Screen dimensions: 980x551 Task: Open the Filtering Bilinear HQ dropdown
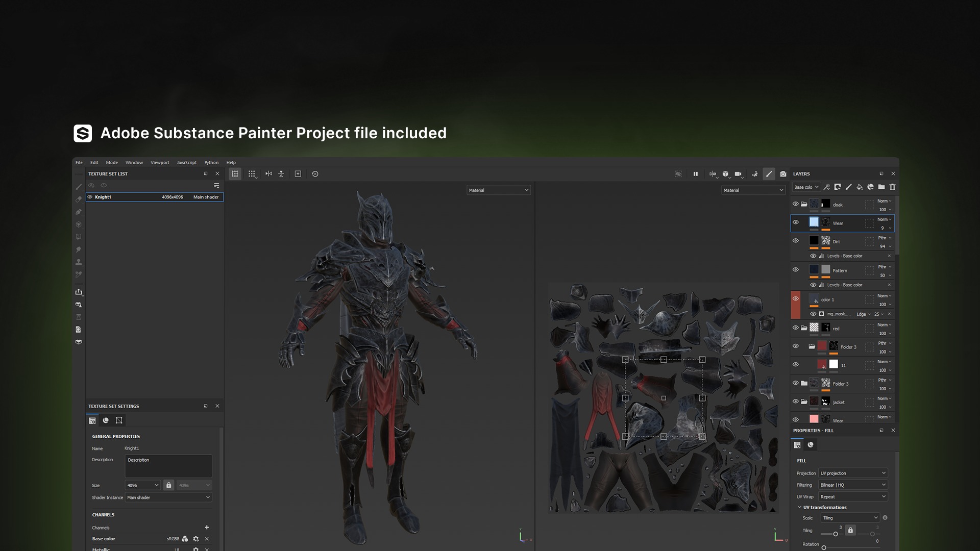pyautogui.click(x=853, y=485)
